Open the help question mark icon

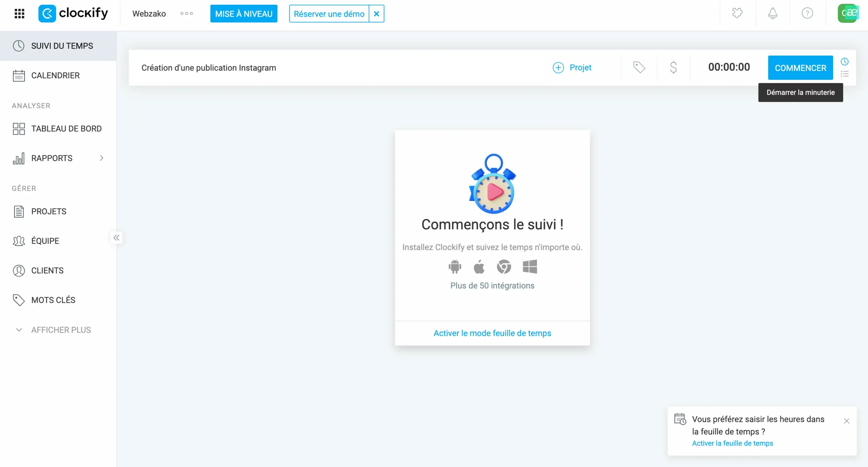point(807,13)
